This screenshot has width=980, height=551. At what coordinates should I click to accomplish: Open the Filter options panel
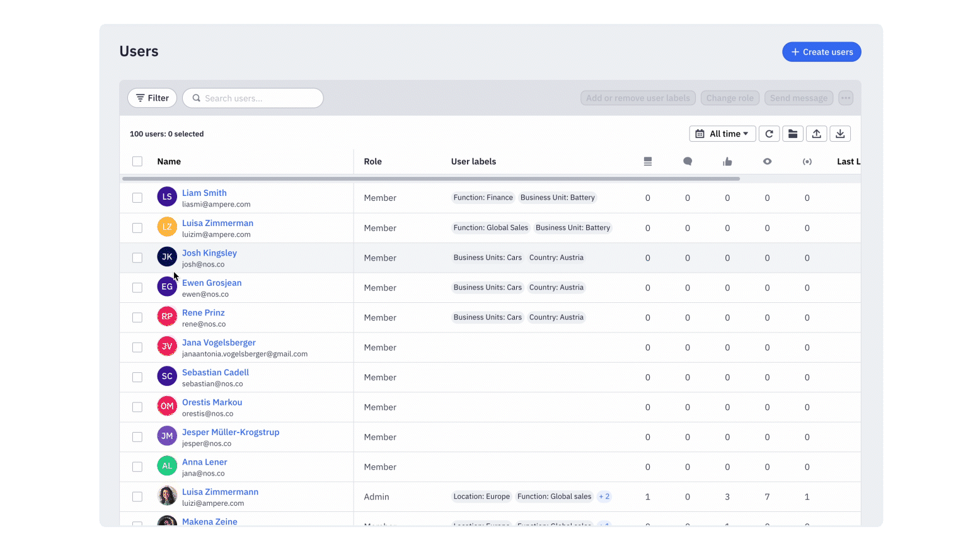(x=153, y=98)
